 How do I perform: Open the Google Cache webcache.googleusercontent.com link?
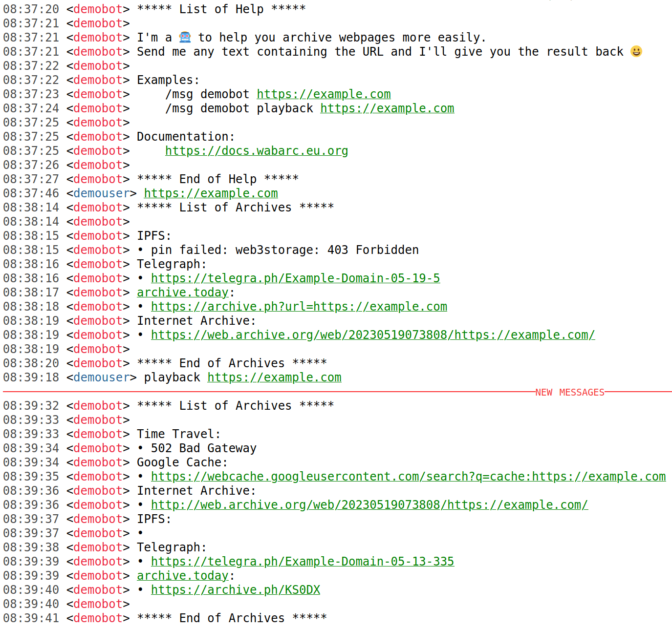409,476
